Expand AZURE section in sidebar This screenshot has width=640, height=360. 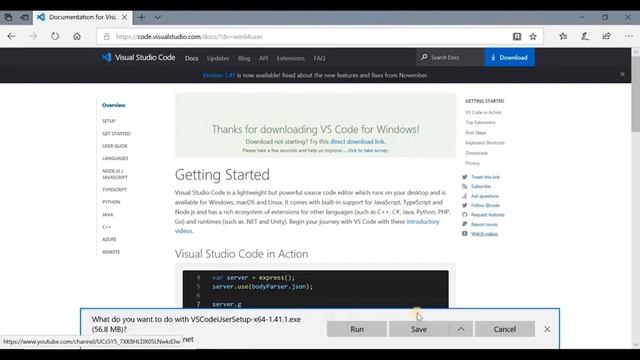tap(109, 239)
